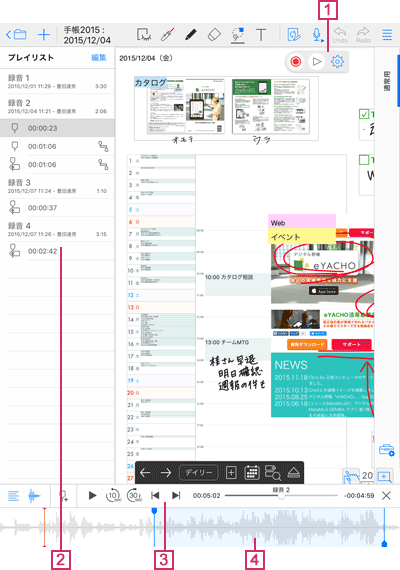This screenshot has height=570, width=400.
Task: Show the playlist list view
Action: 13,496
